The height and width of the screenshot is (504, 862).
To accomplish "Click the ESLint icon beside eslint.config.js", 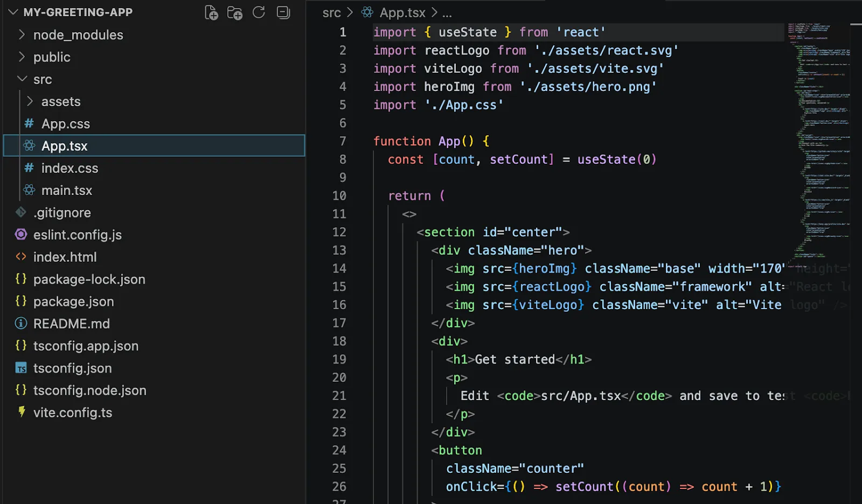I will (x=21, y=234).
